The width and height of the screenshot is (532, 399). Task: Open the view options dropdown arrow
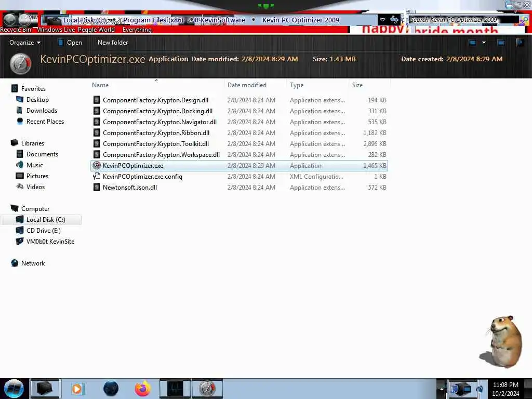(484, 43)
